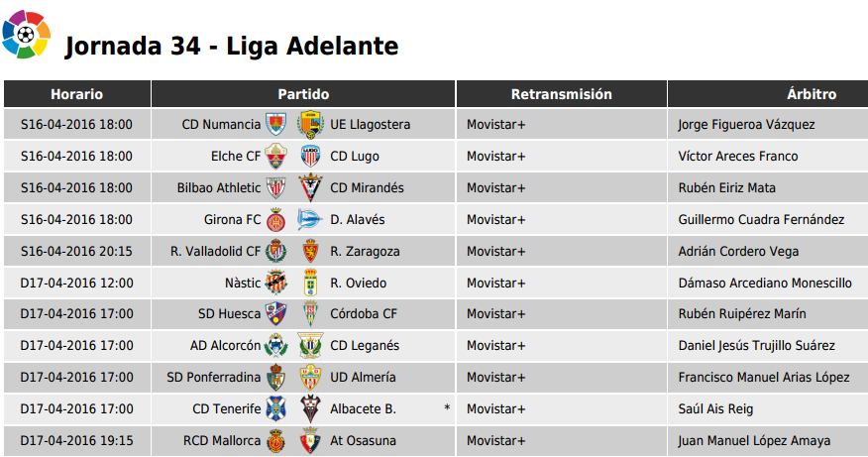Select the Elche CF team badge
Viewport: 868px width, 457px height.
[275, 157]
